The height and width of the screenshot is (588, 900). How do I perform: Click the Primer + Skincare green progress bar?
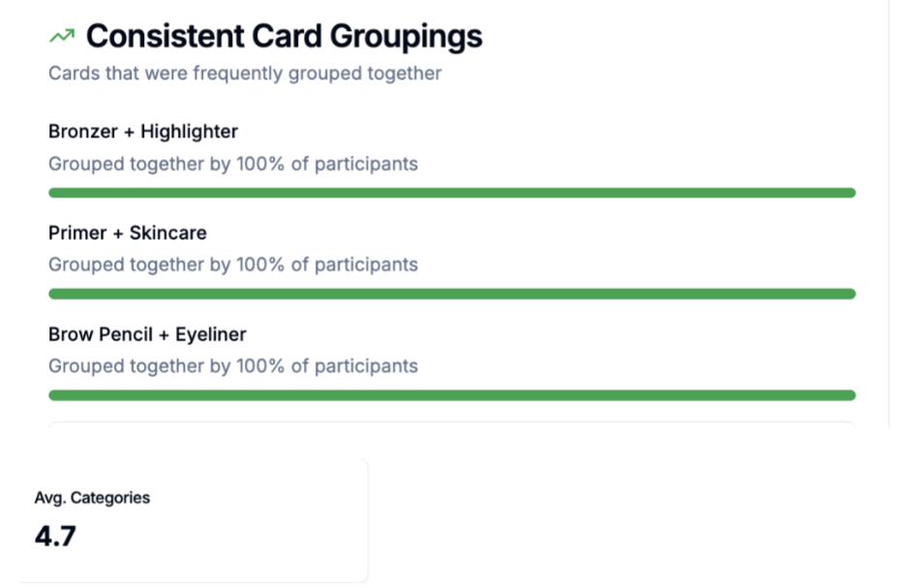[452, 294]
